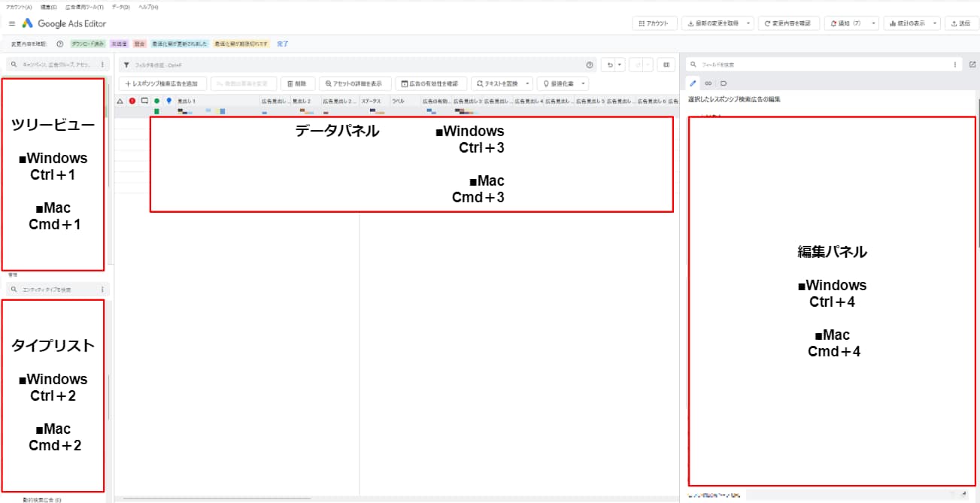Expand the テキストを置換 dropdown
980x503 pixels.
point(527,83)
